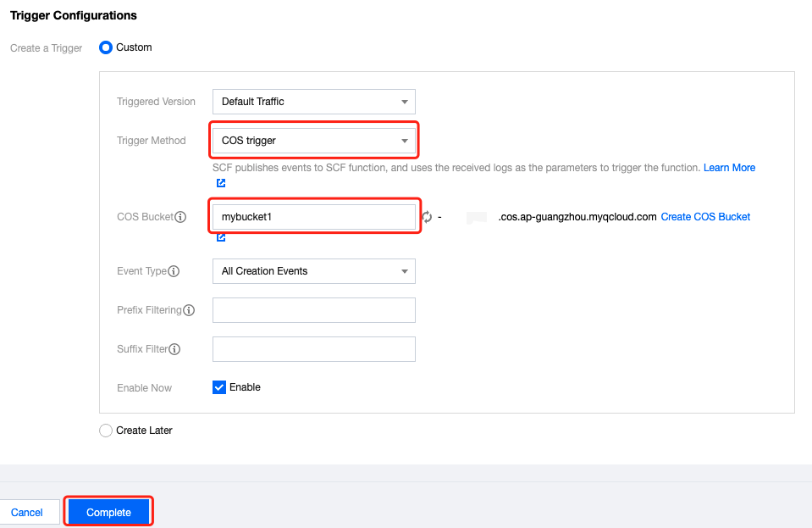Click the Cancel button
The image size is (812, 528).
(x=27, y=512)
